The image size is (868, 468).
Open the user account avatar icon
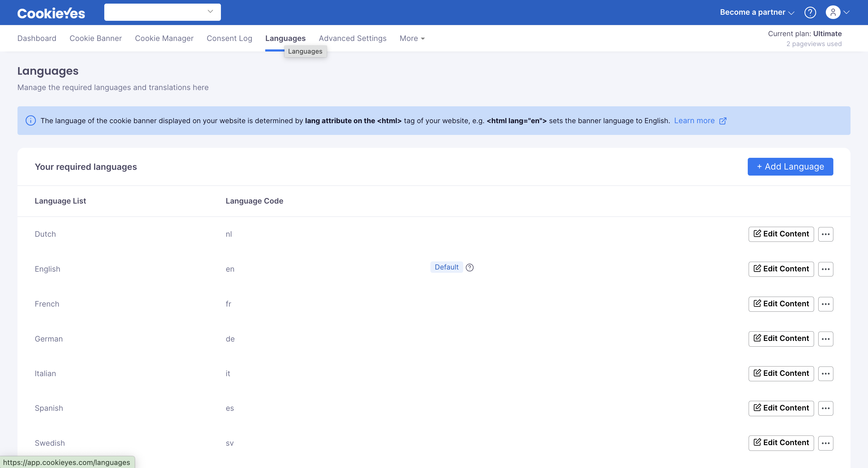click(833, 12)
